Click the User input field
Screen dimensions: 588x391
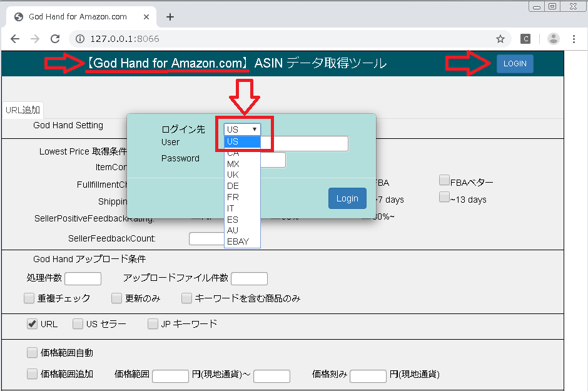[x=305, y=144]
